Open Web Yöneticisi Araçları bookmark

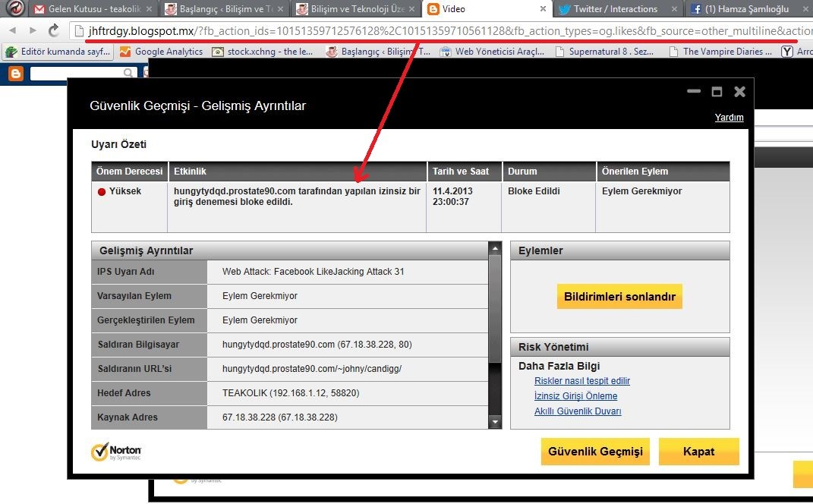tap(492, 52)
